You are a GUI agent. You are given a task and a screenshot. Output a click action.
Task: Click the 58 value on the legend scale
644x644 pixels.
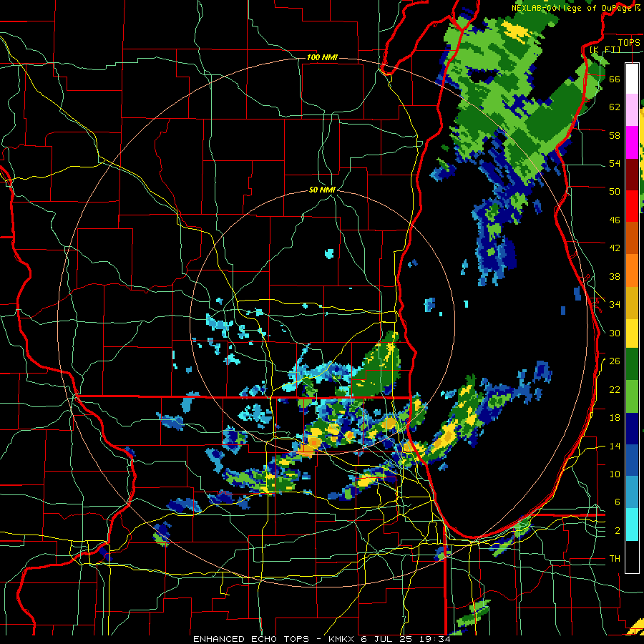pos(615,135)
